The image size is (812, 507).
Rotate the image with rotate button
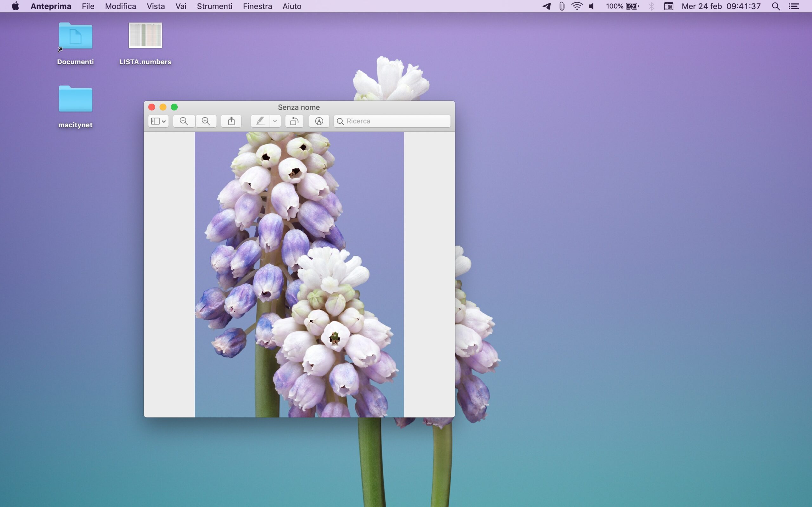294,121
